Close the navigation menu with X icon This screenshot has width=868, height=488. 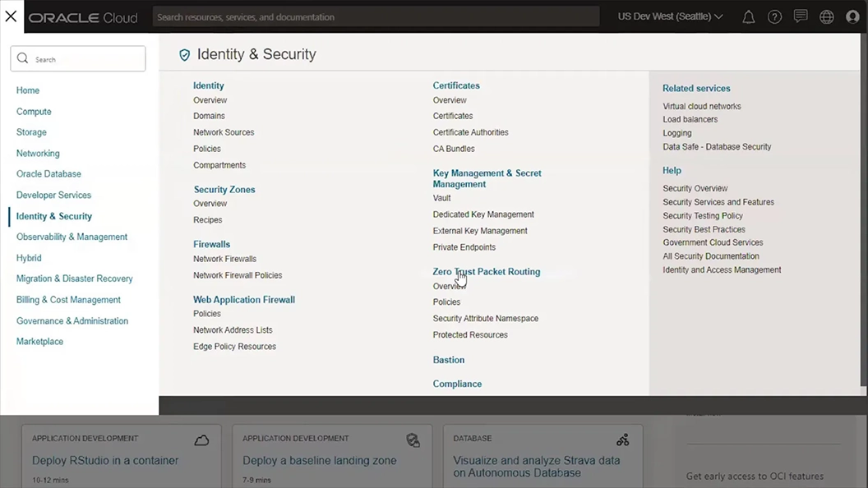tap(11, 16)
